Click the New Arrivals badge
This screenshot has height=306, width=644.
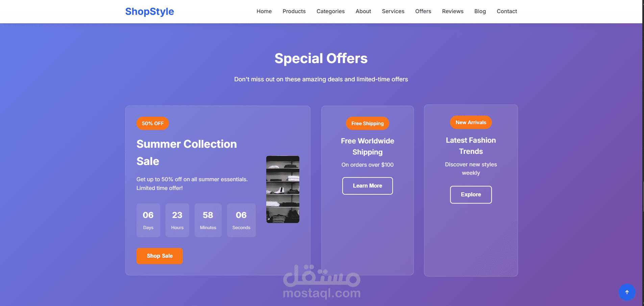click(471, 122)
